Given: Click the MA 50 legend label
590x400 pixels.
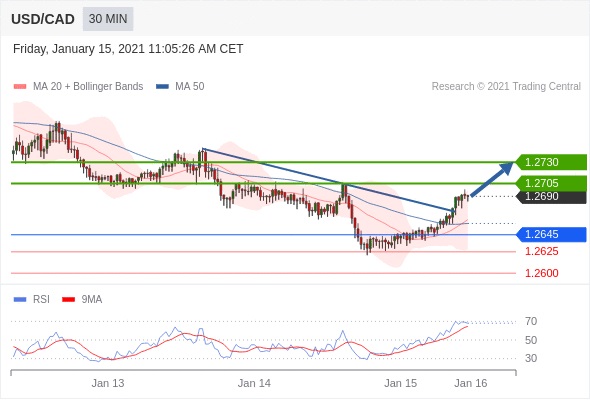Looking at the screenshot, I should pos(190,87).
